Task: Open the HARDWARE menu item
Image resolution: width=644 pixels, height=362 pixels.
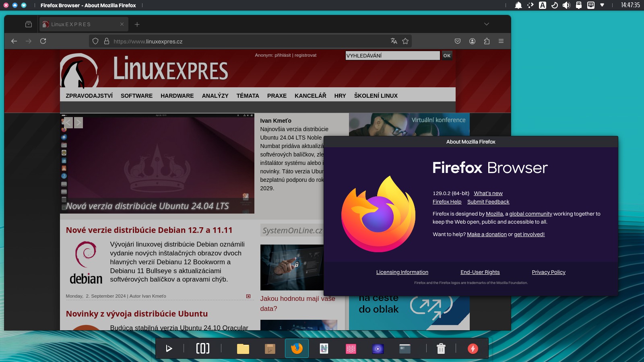Action: click(177, 96)
